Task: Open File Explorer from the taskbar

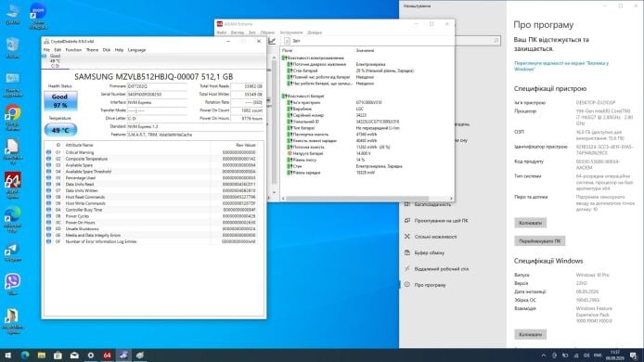Action: tap(42, 355)
